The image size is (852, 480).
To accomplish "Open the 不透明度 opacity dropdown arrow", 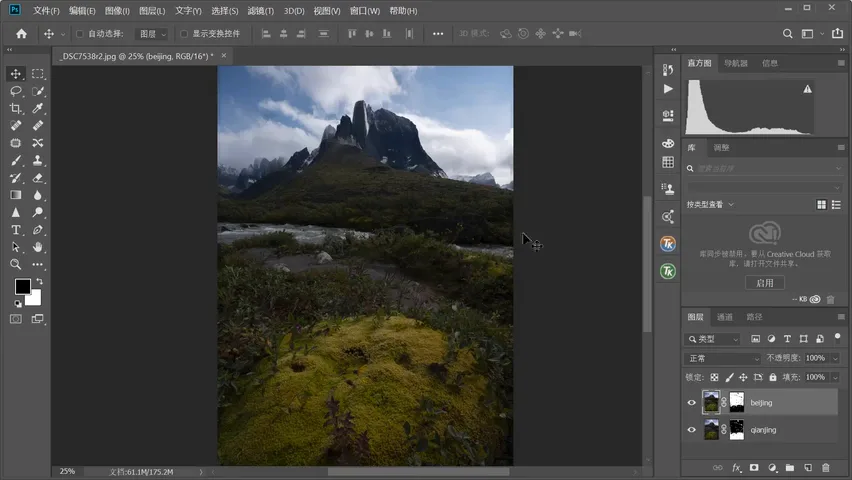I will point(835,358).
